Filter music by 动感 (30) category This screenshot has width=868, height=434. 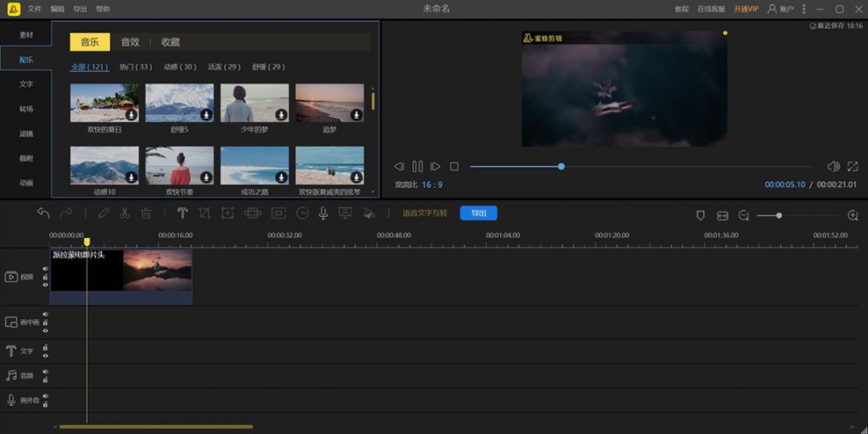pos(179,67)
